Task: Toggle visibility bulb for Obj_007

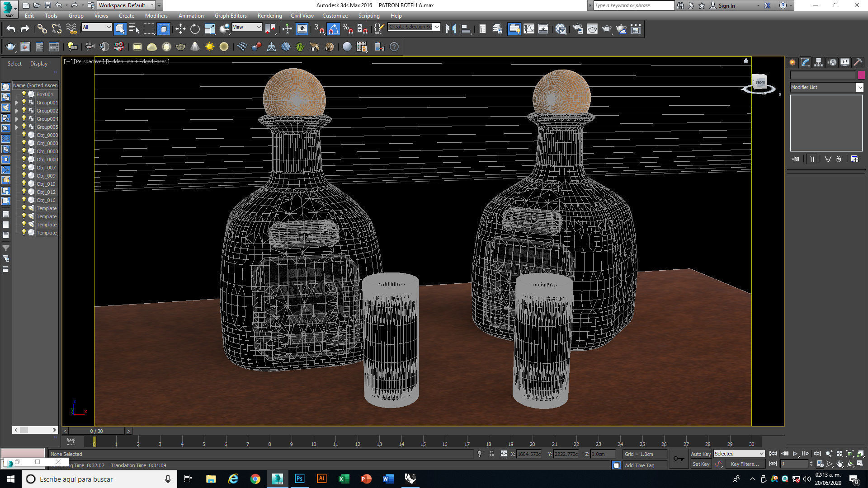Action: pos(24,167)
